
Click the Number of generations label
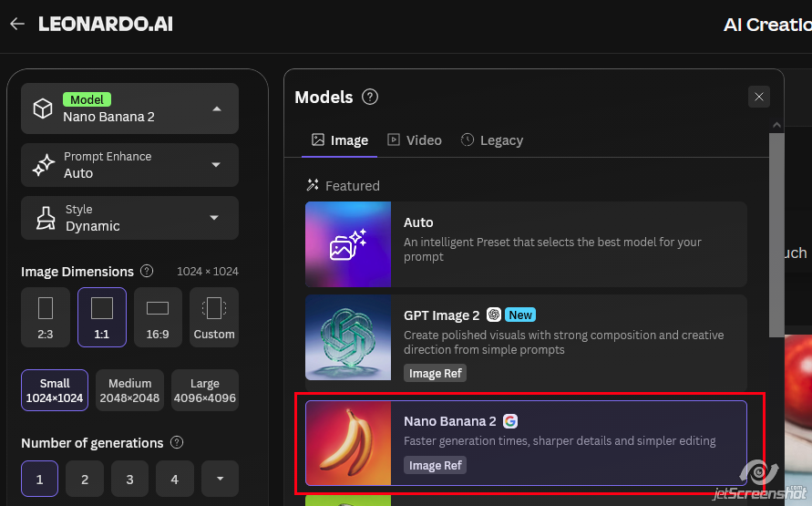[92, 443]
